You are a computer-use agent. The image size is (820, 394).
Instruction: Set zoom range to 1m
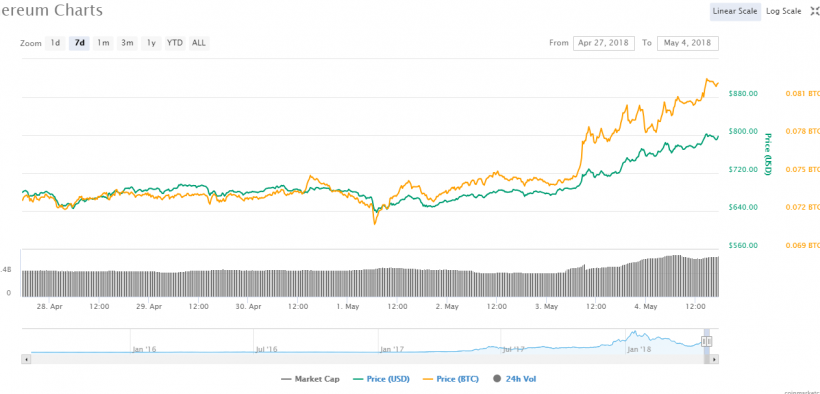[103, 43]
